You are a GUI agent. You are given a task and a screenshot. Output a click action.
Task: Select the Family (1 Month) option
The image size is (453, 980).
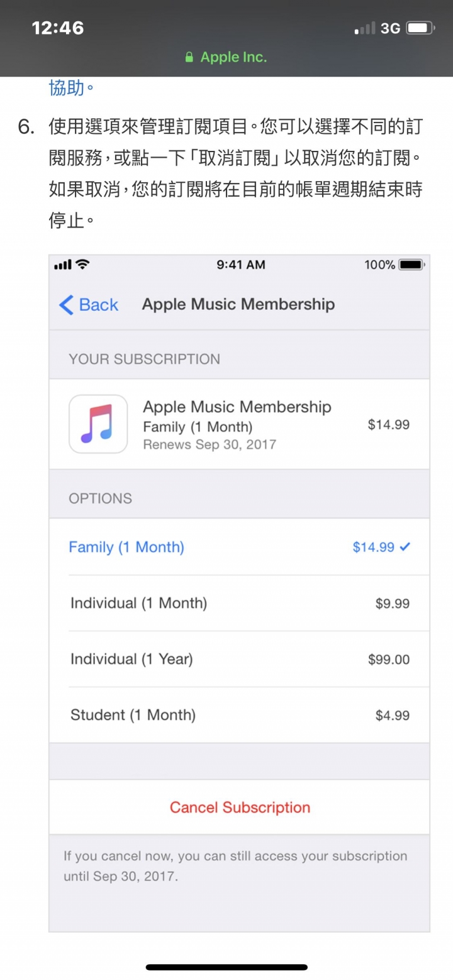point(240,547)
